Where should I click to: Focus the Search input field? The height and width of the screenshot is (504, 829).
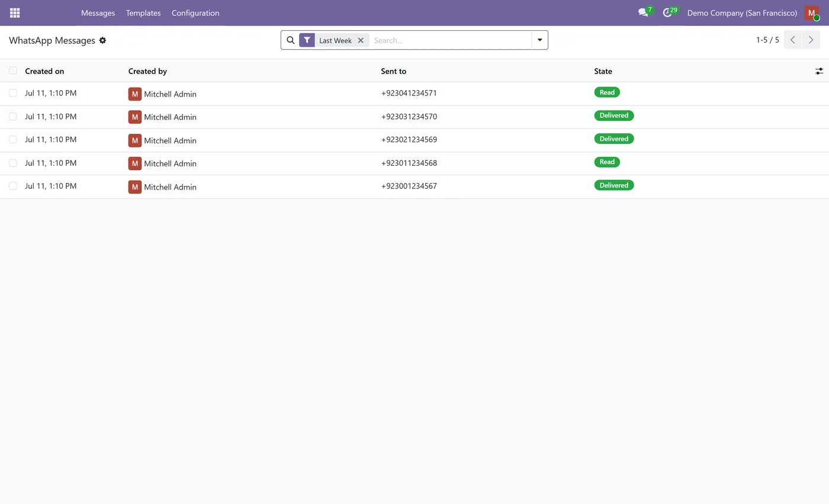(x=451, y=40)
